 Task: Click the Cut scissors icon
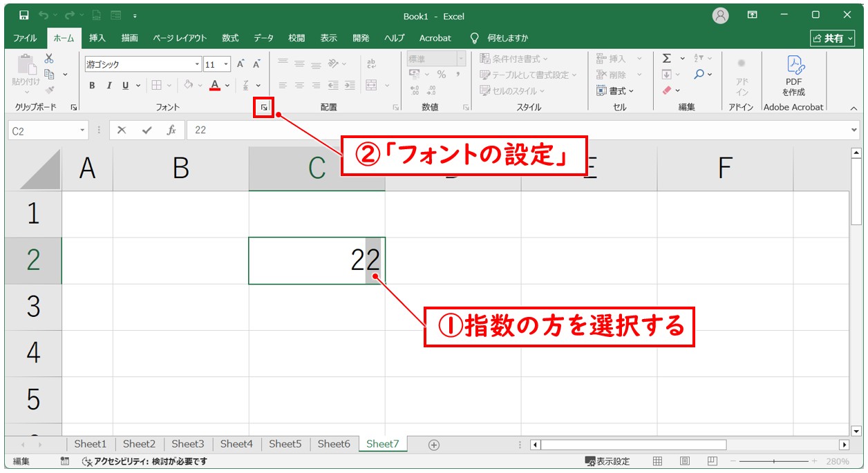49,59
